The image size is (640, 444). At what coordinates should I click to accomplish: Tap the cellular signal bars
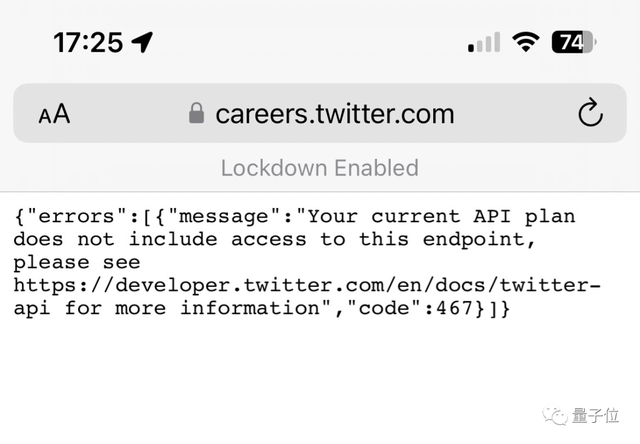[484, 43]
